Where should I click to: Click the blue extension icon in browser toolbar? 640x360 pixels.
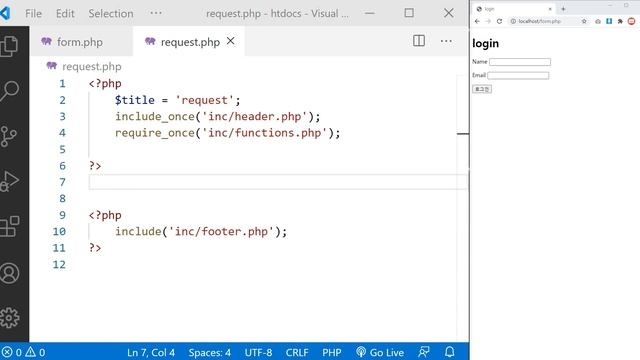(x=609, y=21)
